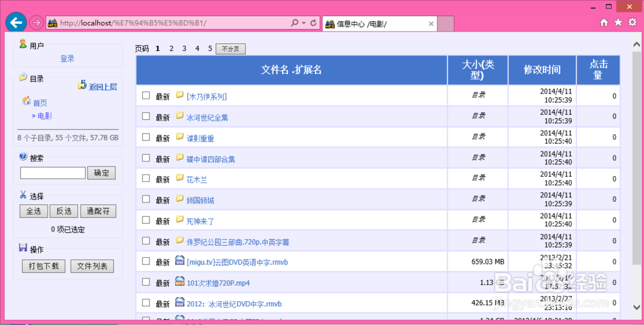
Task: Open [migu.tv]云图DVD英语中字.rmvb file link
Action: point(238,262)
